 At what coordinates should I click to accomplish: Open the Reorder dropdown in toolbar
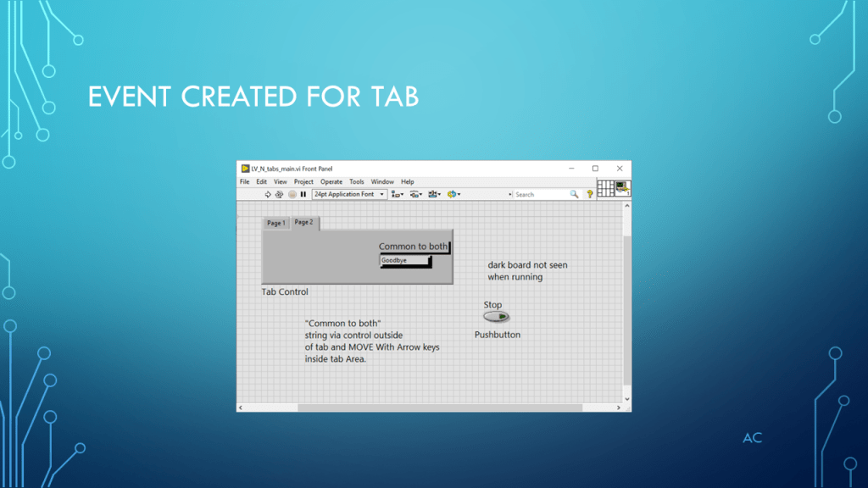pos(453,194)
